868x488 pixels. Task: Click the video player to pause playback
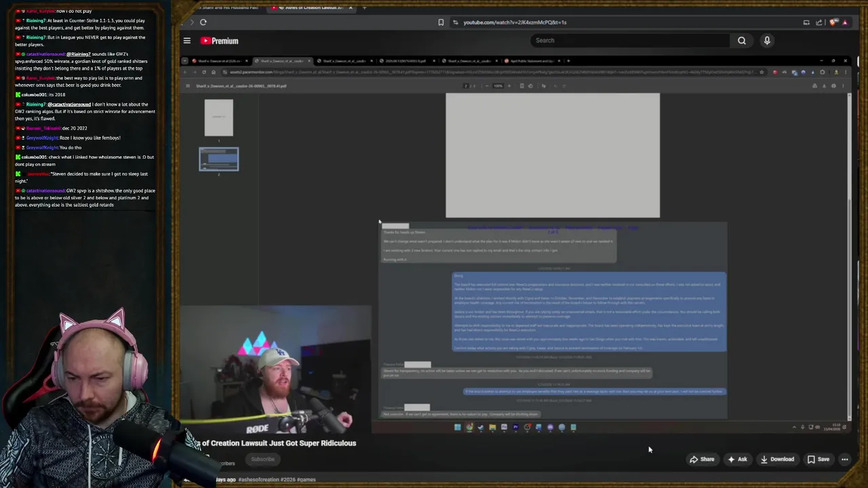coord(515,244)
